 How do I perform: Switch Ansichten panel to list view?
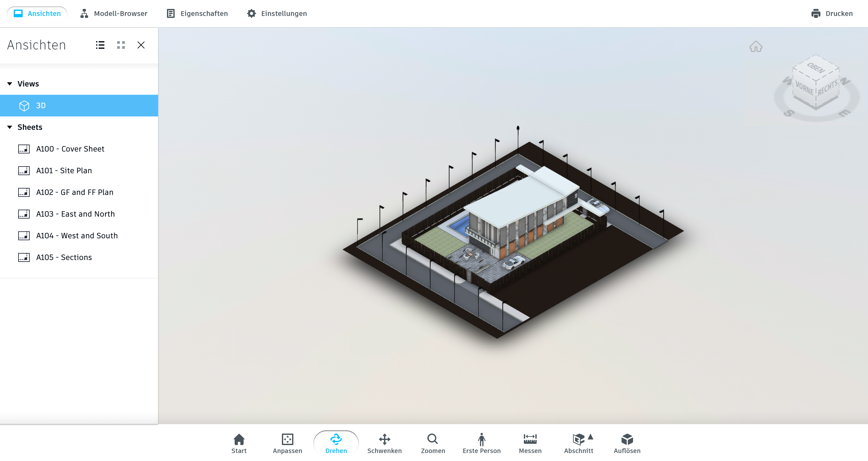click(100, 45)
